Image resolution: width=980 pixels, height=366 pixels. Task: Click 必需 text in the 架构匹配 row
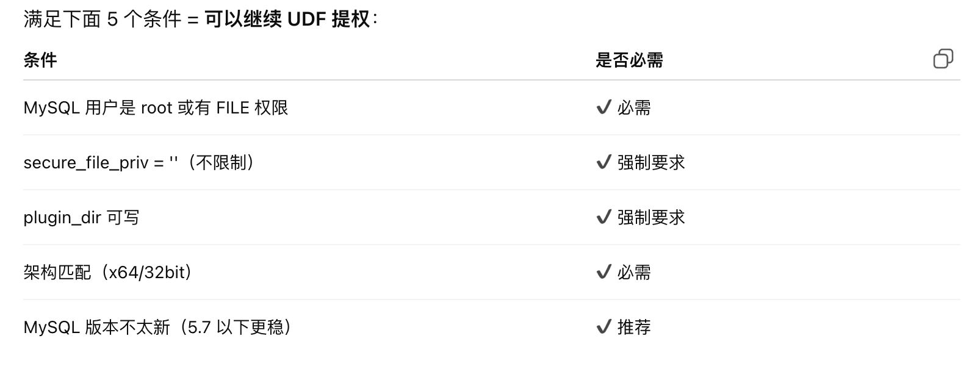(634, 273)
